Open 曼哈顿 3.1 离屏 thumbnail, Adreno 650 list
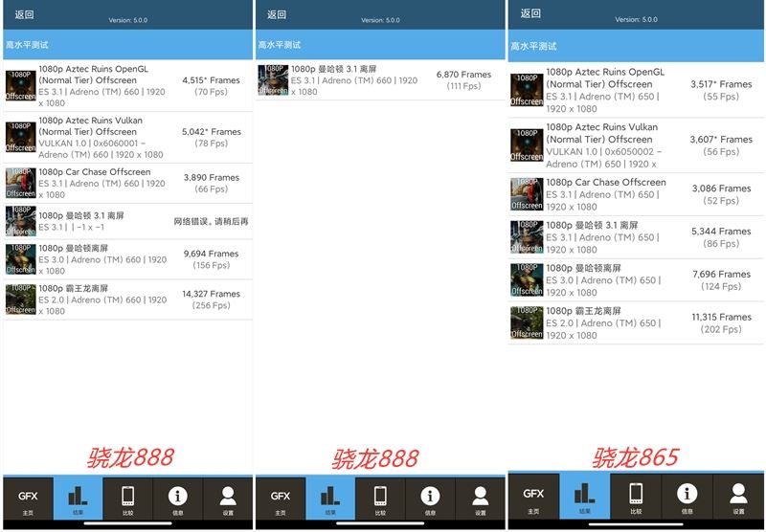The width and height of the screenshot is (766, 532). (x=527, y=237)
